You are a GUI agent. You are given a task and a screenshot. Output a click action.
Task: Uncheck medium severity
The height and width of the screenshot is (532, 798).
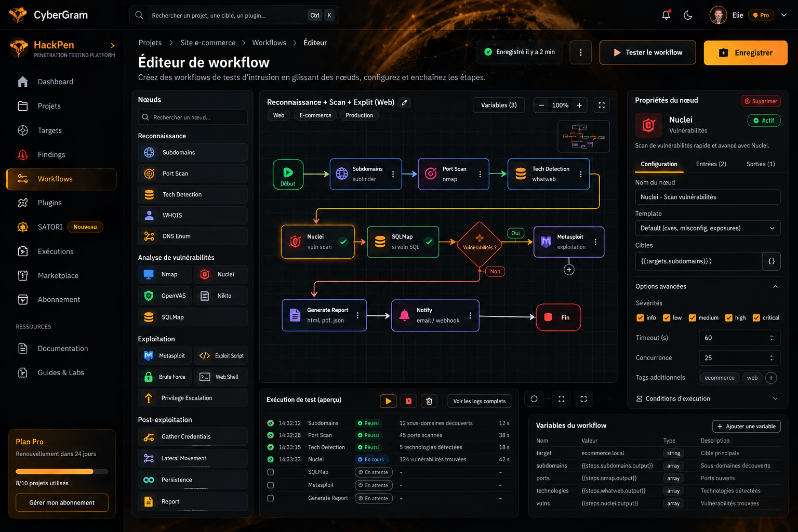tap(692, 318)
